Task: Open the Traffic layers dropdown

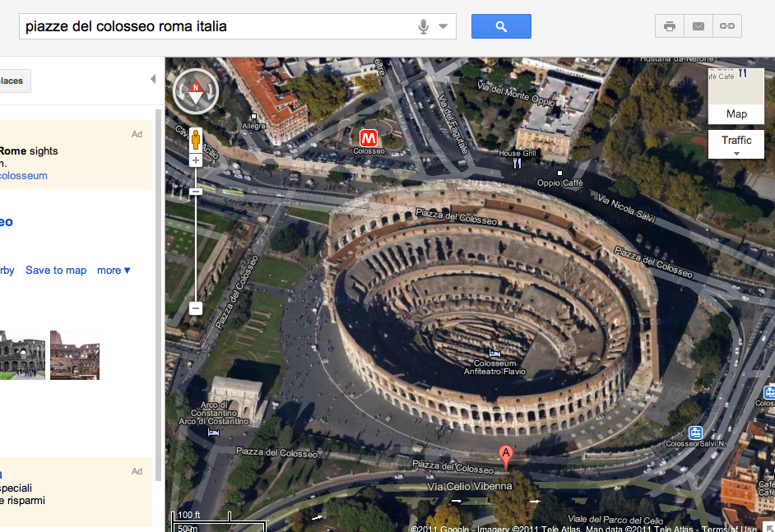Action: (x=736, y=144)
